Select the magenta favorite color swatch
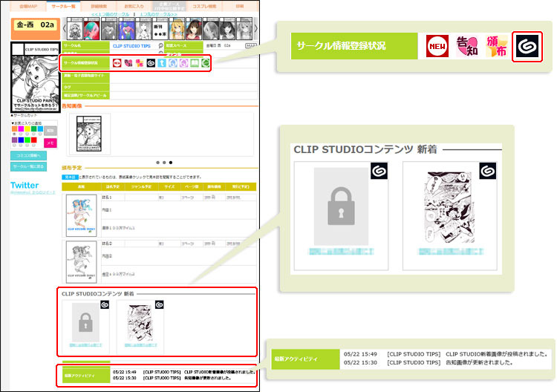 pos(21,129)
